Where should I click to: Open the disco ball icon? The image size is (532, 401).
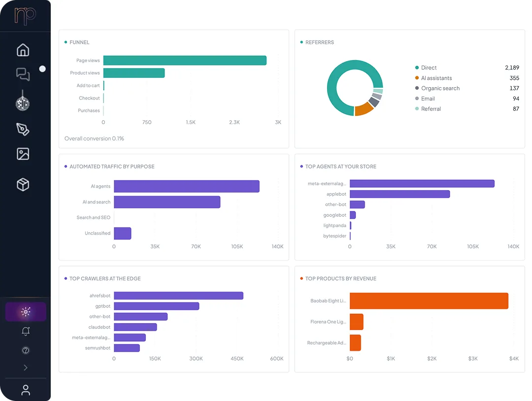coord(23,101)
